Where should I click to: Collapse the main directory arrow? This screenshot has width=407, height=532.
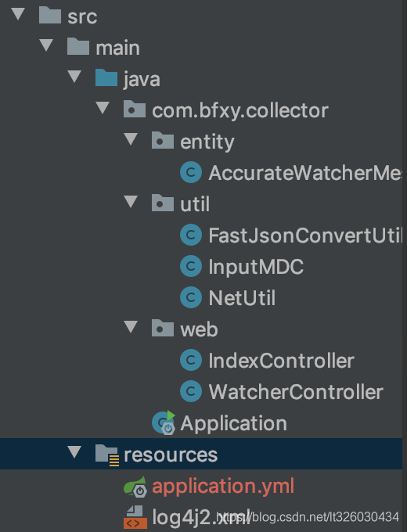tap(46, 45)
